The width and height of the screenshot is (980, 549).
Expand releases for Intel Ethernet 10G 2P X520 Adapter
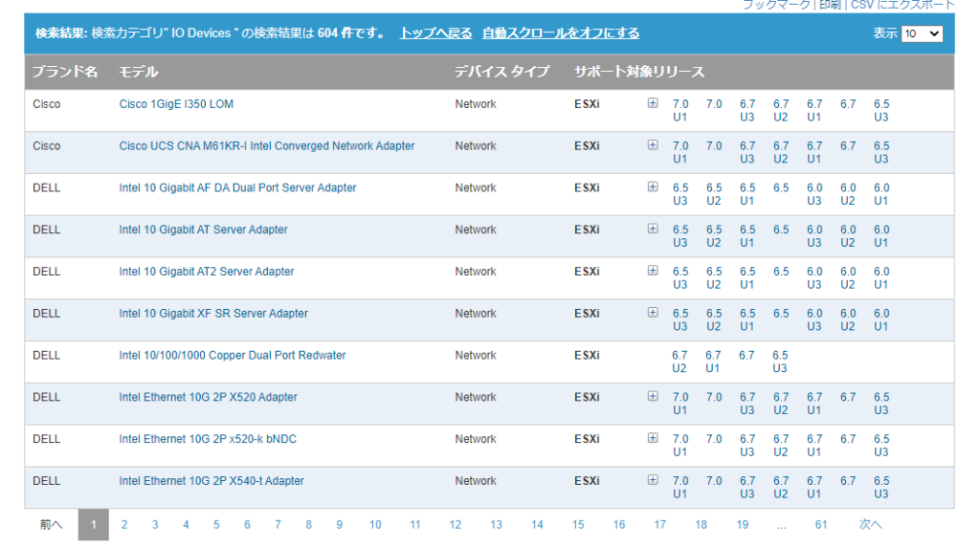click(653, 396)
